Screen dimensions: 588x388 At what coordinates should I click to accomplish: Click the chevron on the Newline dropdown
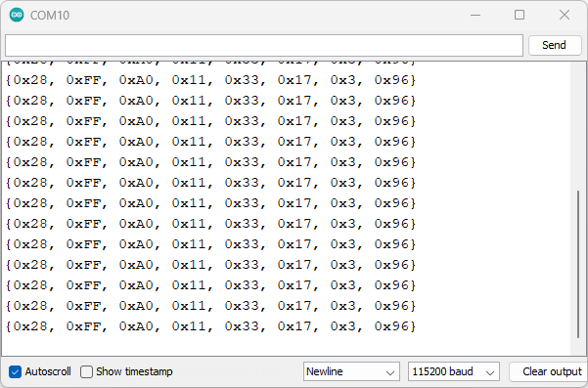coord(390,373)
